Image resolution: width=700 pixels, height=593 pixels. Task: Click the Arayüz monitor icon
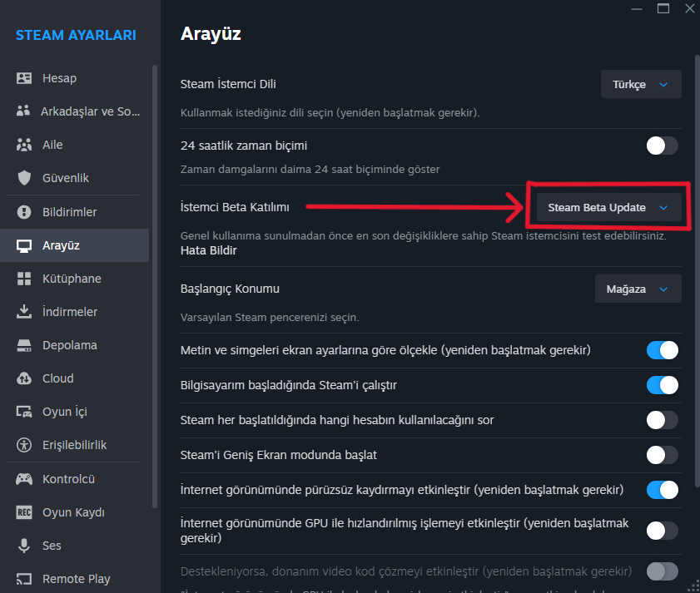click(24, 245)
